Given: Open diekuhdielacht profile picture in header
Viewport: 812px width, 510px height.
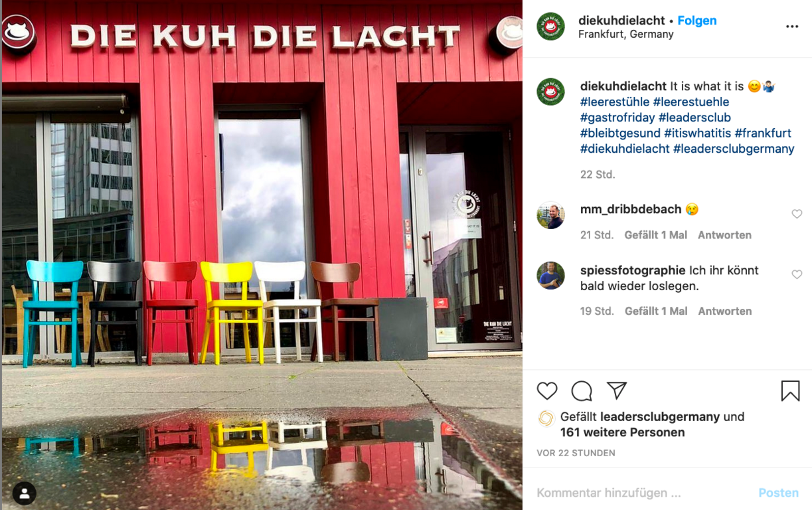Looking at the screenshot, I should pos(550,27).
